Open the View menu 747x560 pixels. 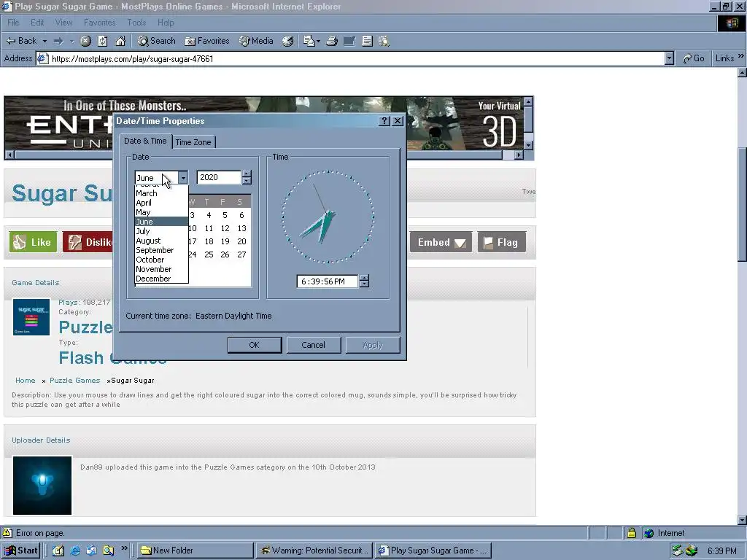click(63, 23)
